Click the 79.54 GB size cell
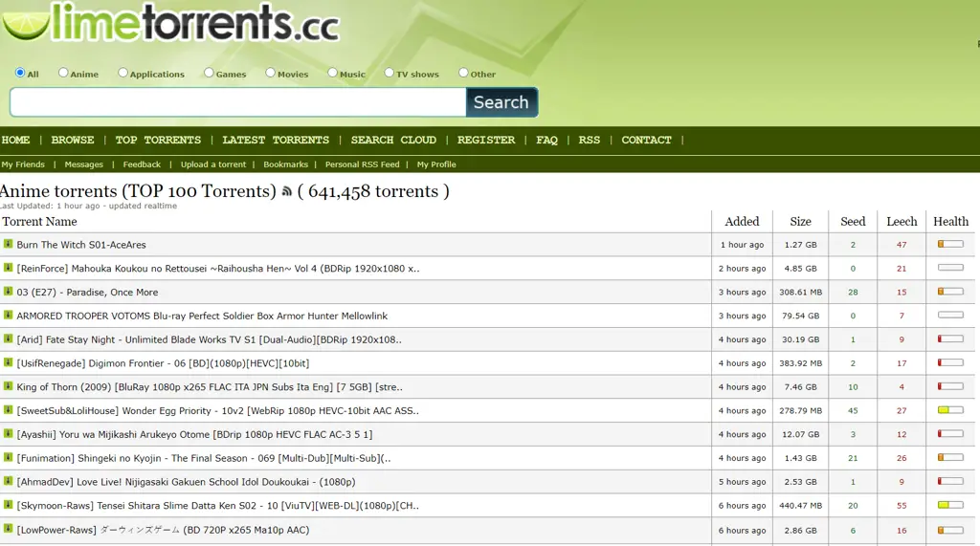Viewport: 980px width, 546px height. tap(801, 317)
